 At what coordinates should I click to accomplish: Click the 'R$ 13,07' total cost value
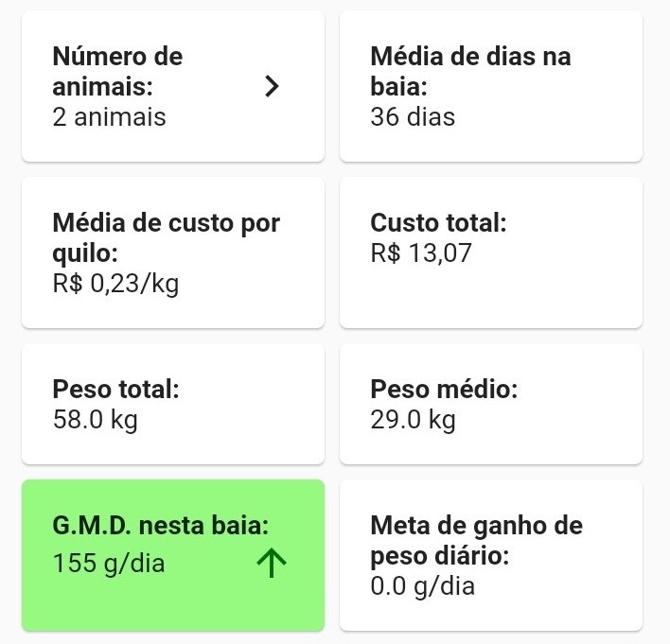pos(421,253)
